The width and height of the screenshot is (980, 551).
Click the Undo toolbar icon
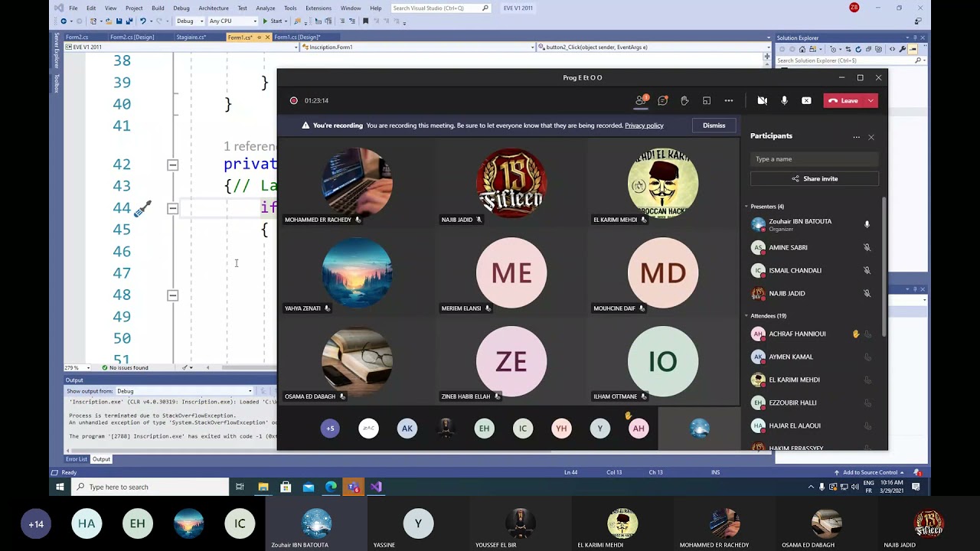143,21
